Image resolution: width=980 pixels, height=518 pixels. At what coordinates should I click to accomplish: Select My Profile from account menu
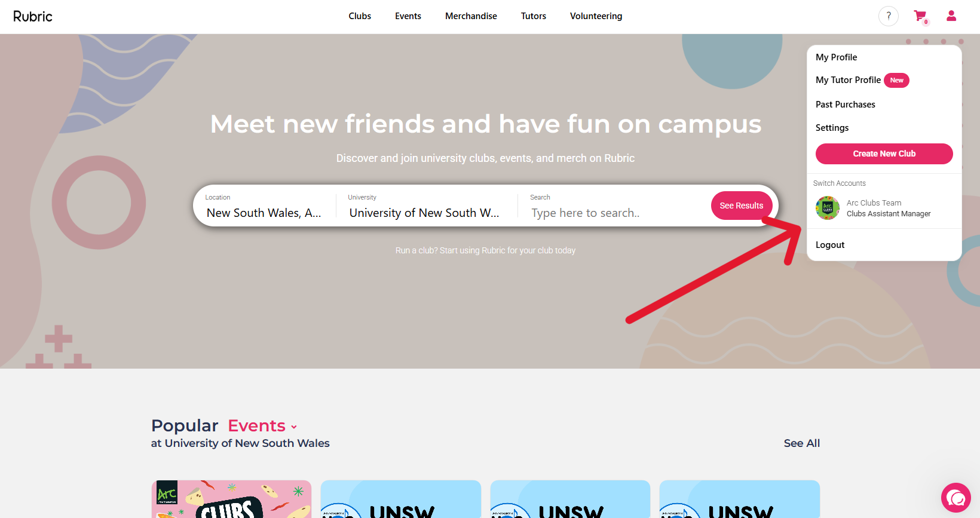pyautogui.click(x=837, y=57)
